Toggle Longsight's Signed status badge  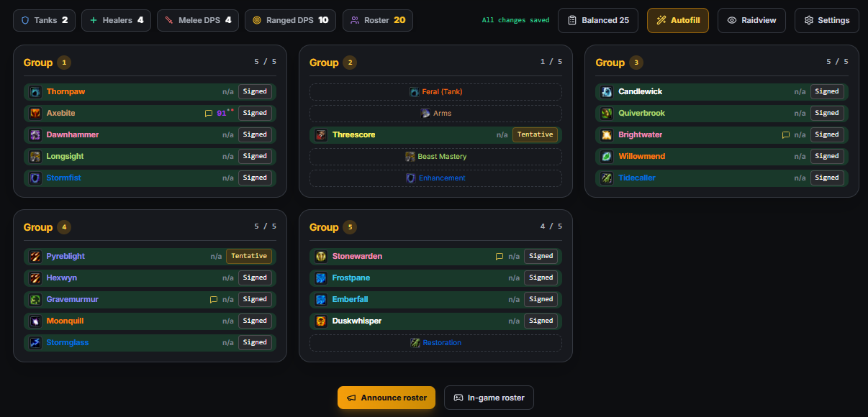pos(255,157)
